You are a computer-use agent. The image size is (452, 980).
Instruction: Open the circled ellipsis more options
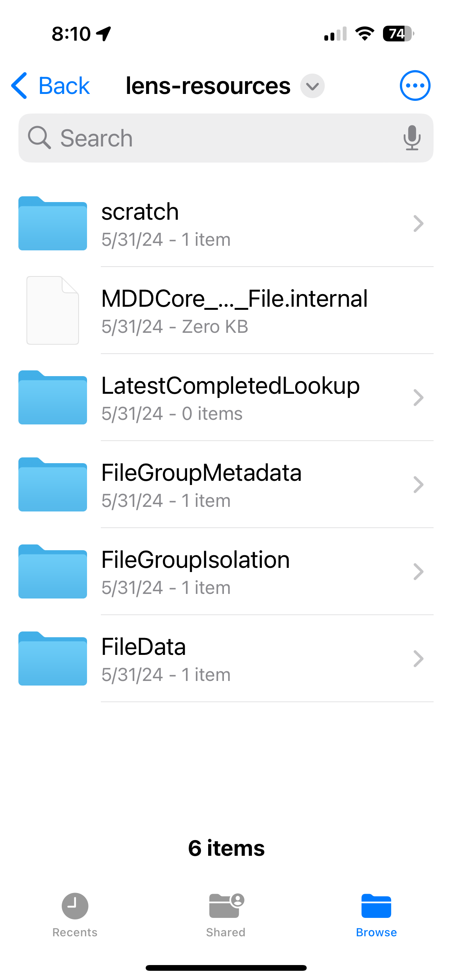pos(415,86)
